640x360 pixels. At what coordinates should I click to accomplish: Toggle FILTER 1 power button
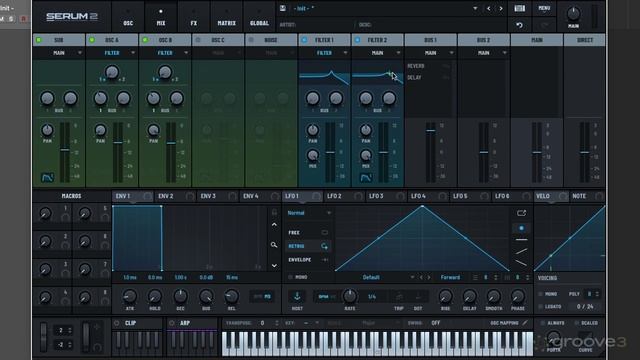[304, 40]
